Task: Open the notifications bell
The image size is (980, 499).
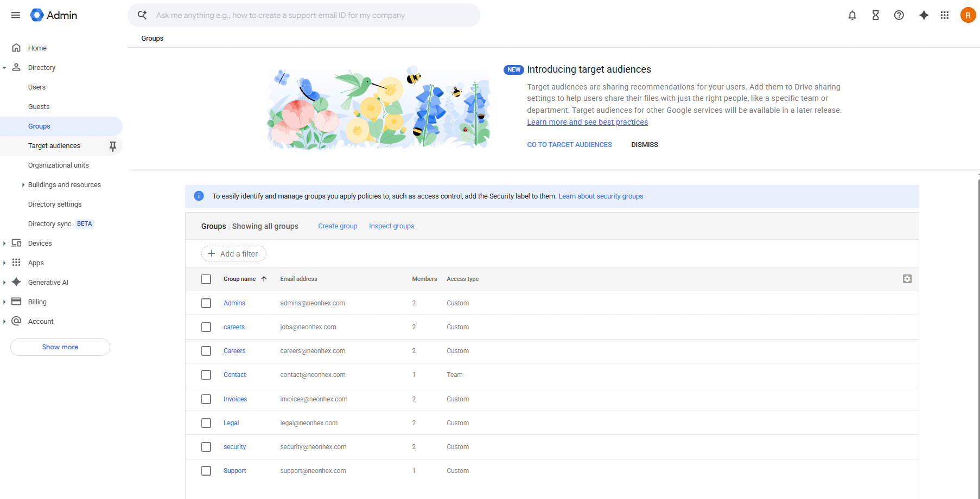Action: (x=852, y=15)
